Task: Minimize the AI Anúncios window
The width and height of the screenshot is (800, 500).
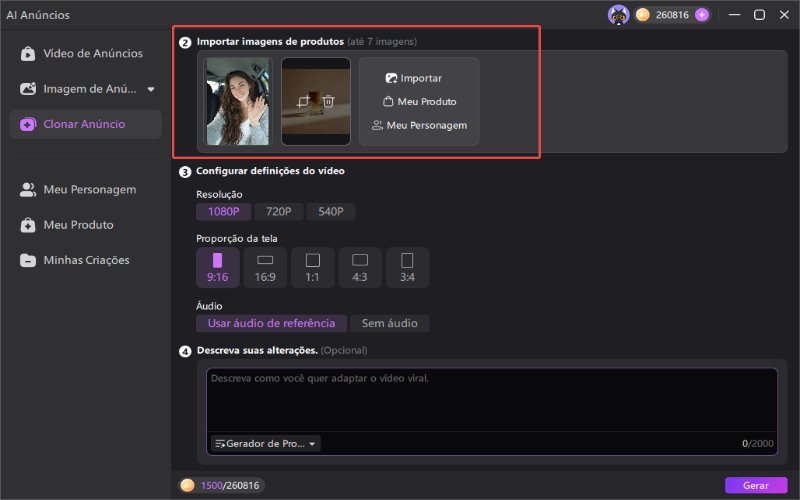Action: (734, 15)
